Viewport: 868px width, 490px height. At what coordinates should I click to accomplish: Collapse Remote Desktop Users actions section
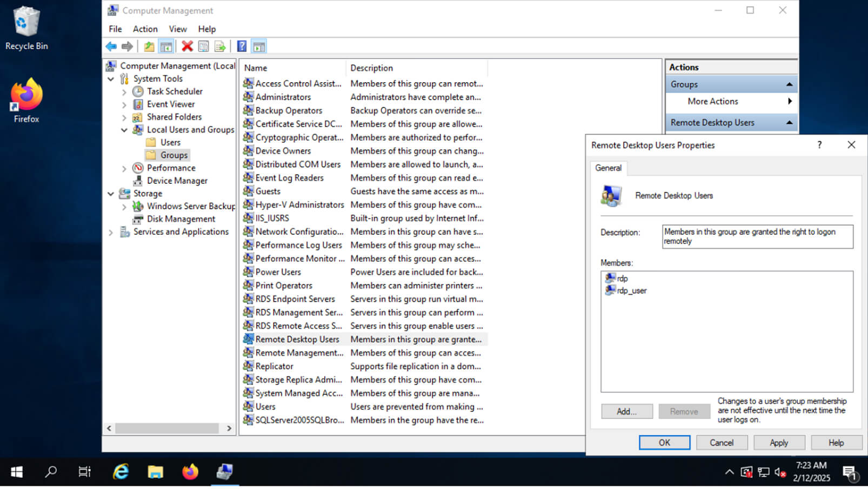789,123
